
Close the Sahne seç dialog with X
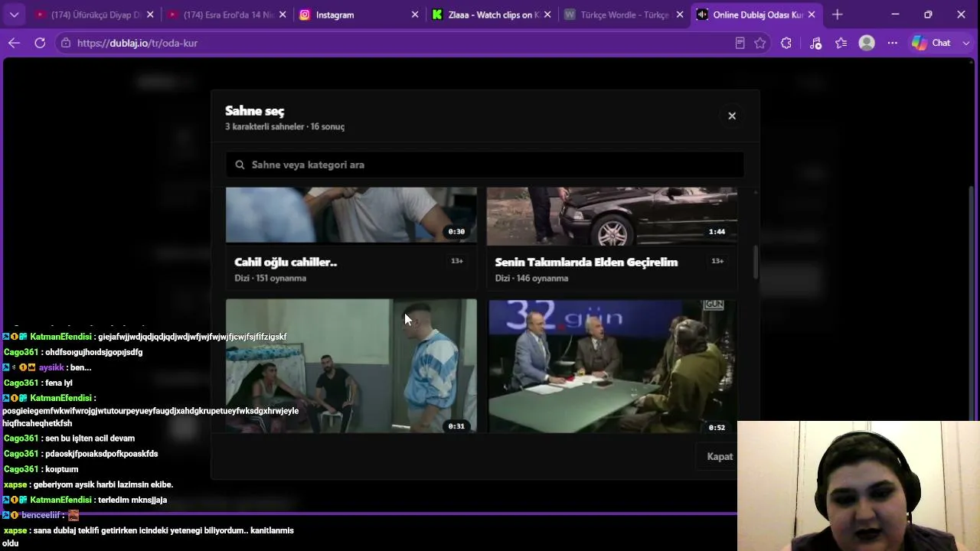[x=732, y=116]
